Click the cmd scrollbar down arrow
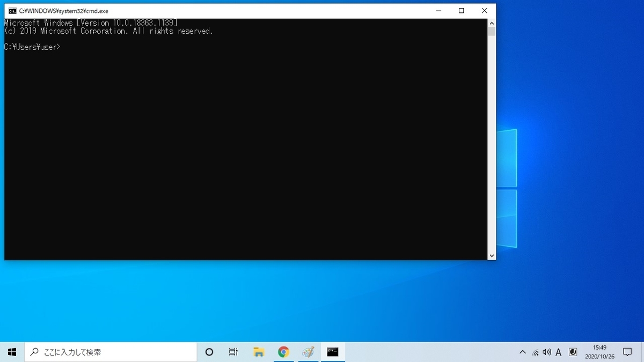The image size is (644, 362). pyautogui.click(x=492, y=256)
